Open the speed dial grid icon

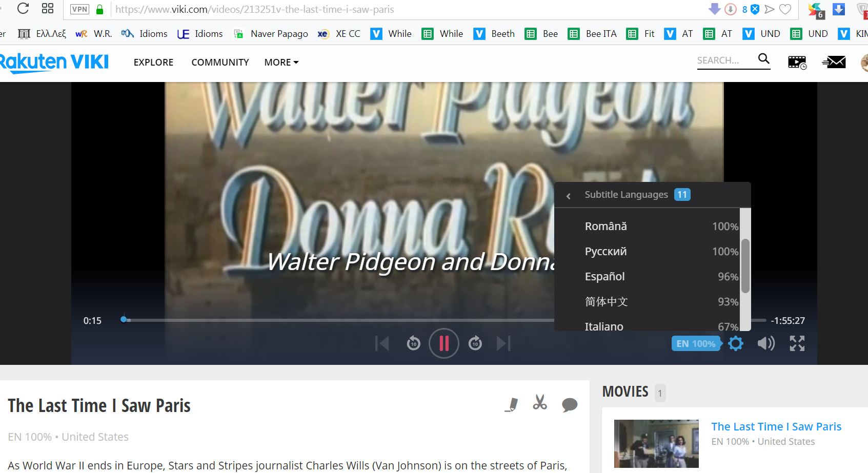(48, 9)
